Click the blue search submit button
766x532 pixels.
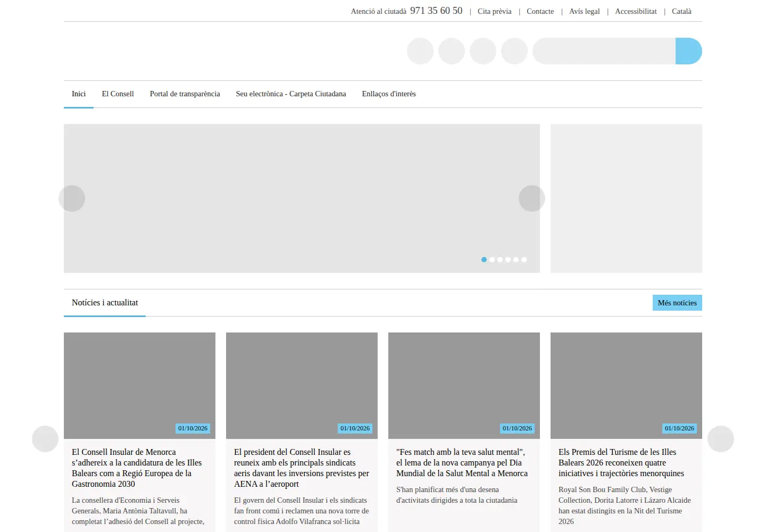click(688, 51)
